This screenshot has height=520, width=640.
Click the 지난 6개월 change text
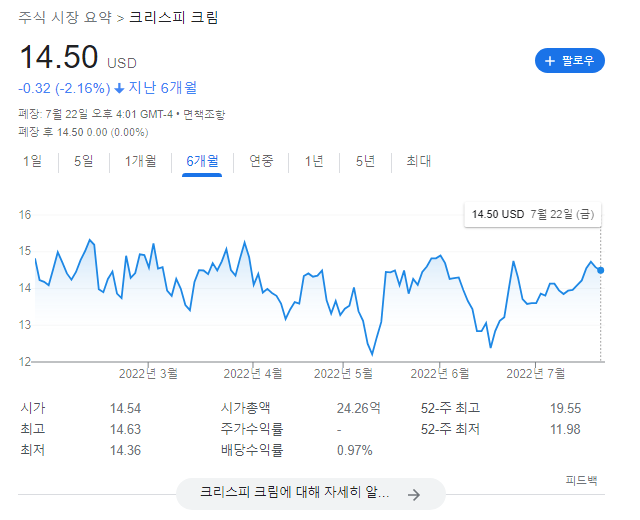coord(162,88)
